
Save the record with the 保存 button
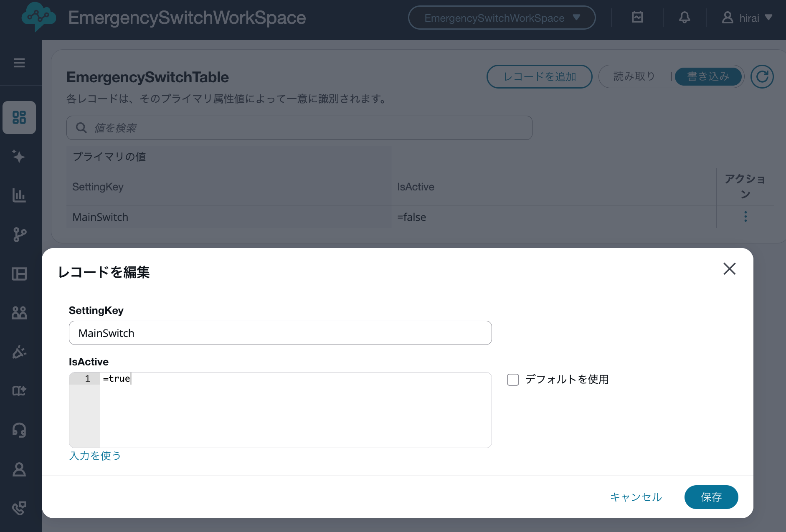[x=711, y=497]
